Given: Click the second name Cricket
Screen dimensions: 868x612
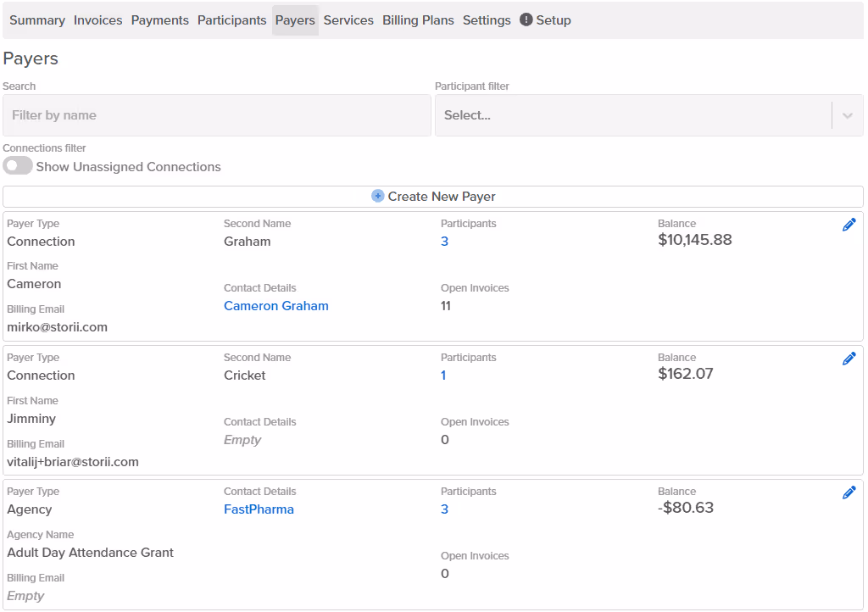Looking at the screenshot, I should [245, 376].
